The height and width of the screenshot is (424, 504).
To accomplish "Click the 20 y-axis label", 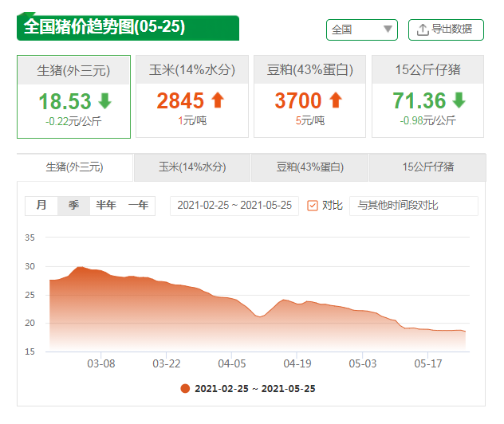I will tap(30, 323).
